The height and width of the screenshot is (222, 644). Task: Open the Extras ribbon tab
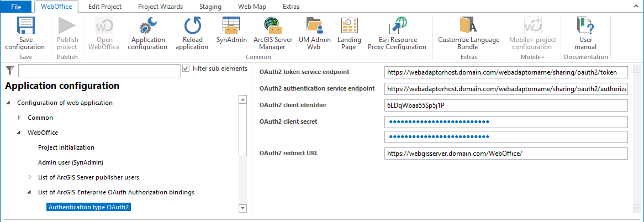[291, 7]
